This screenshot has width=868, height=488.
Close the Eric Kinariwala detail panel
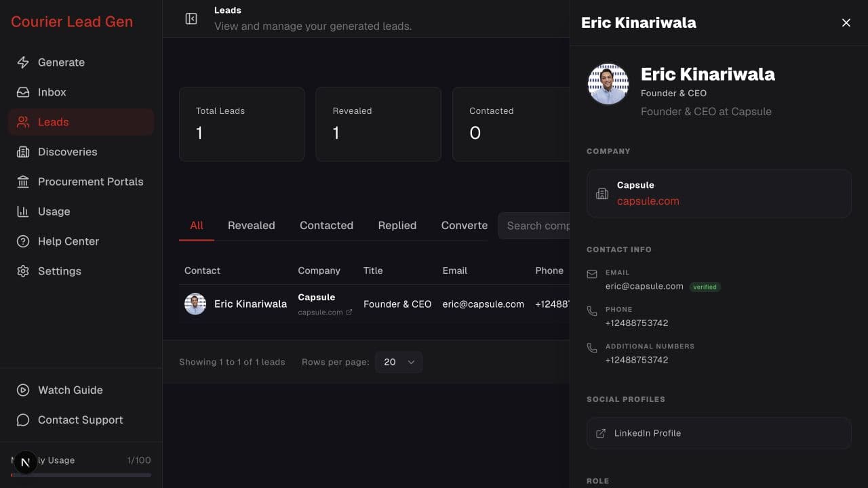(x=846, y=23)
